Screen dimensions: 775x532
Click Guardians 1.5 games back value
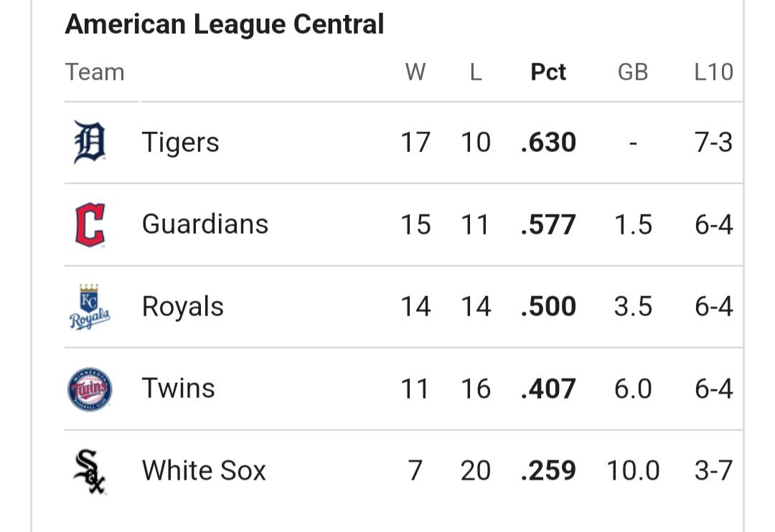[633, 224]
